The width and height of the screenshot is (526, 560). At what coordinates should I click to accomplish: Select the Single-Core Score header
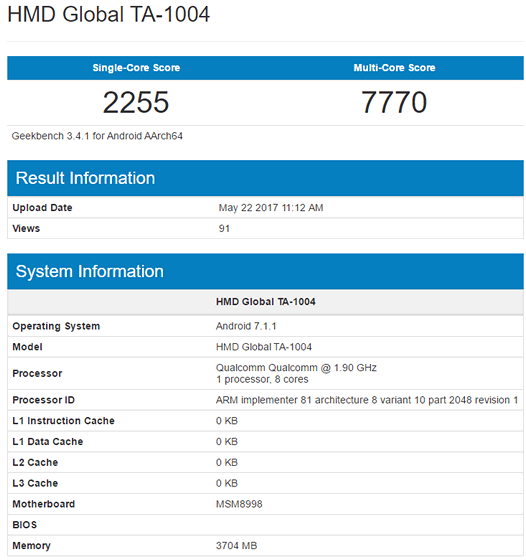[136, 68]
